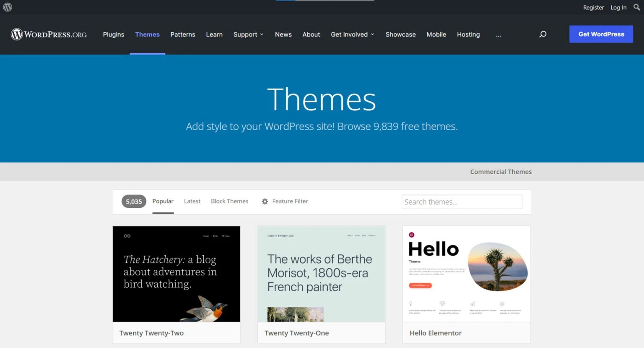The height and width of the screenshot is (348, 644).
Task: Switch to the Latest themes tab
Action: [192, 201]
